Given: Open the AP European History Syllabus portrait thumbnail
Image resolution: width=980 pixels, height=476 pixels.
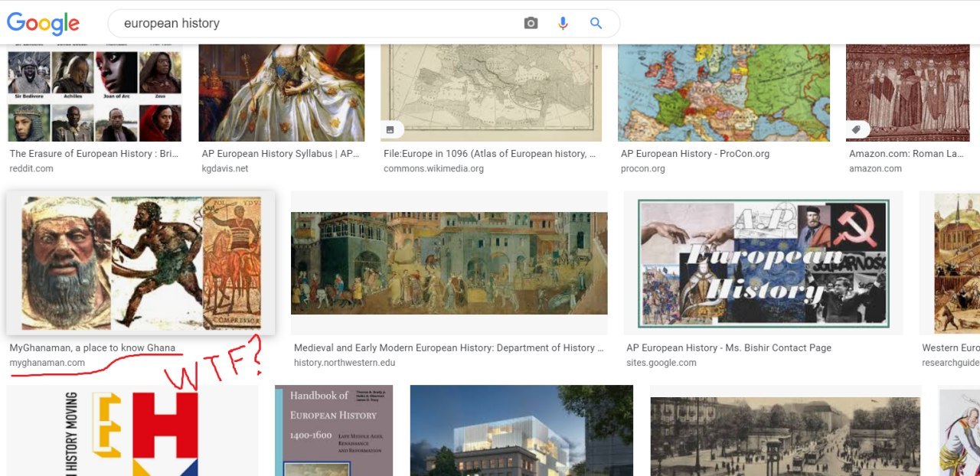Looking at the screenshot, I should [282, 93].
